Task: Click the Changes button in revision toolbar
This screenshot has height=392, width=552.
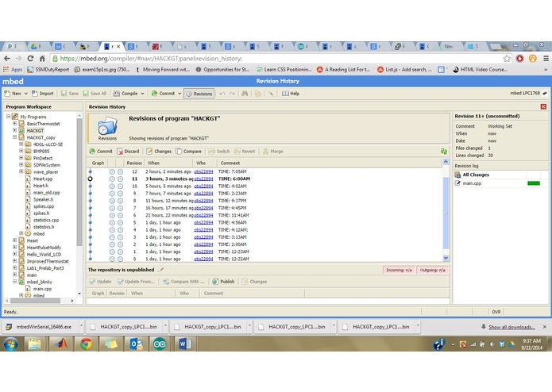Action: click(159, 152)
